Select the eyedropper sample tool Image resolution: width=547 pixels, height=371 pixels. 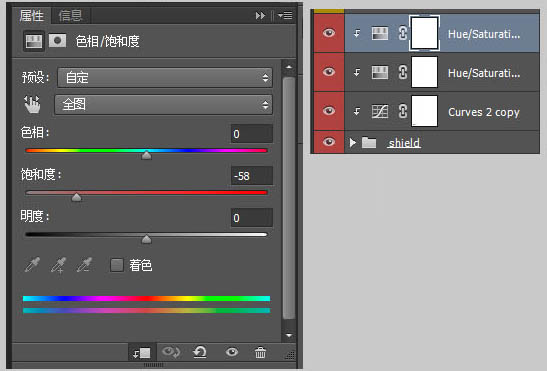(x=32, y=265)
